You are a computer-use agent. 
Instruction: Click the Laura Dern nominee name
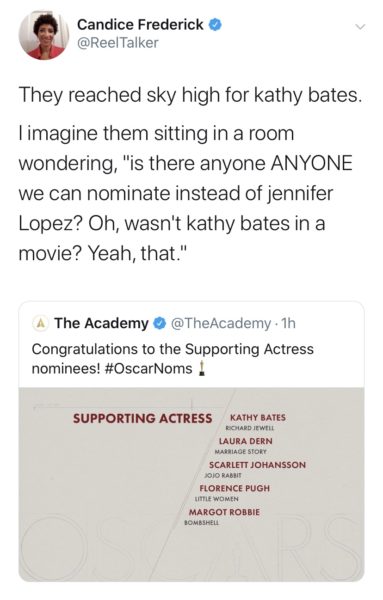(x=246, y=441)
